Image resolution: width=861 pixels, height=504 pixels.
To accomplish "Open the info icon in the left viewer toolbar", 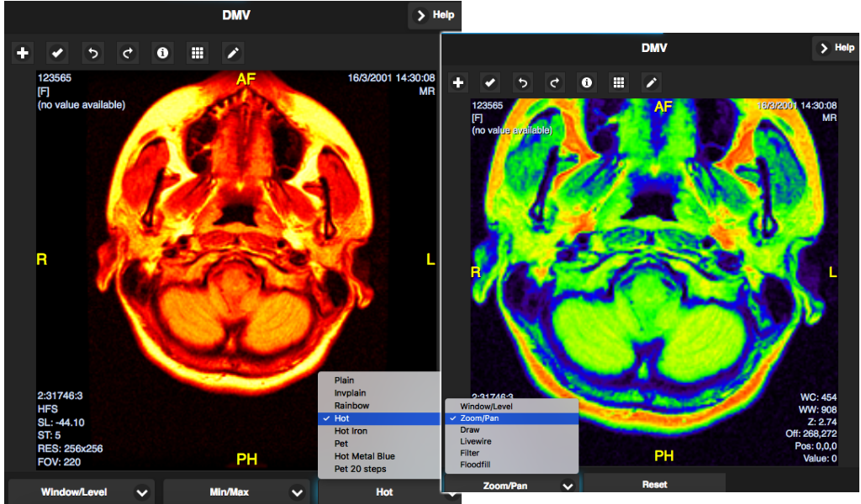I will 162,53.
